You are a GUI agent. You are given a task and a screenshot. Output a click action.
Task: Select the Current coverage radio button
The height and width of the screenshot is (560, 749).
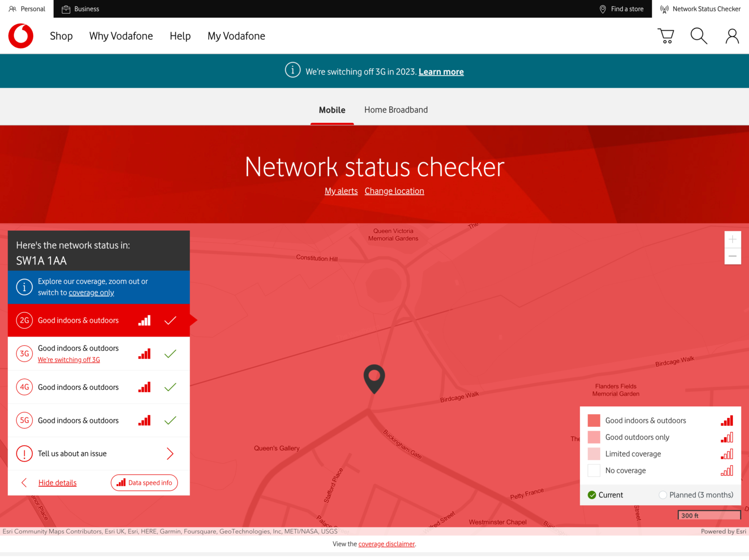(591, 495)
